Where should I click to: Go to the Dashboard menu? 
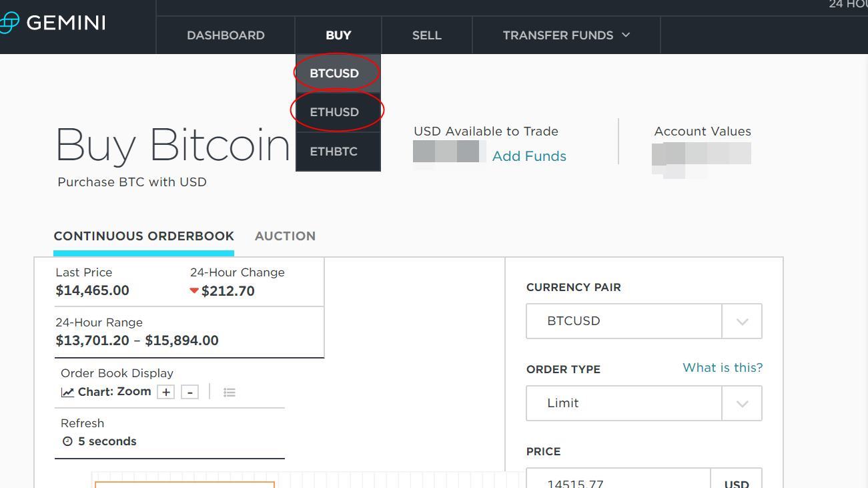click(x=226, y=35)
